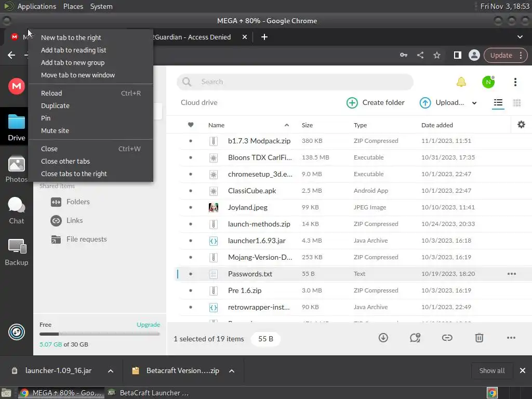Switch to BetaCraft Launcher in taskbar
The image size is (532, 399).
[x=148, y=393]
